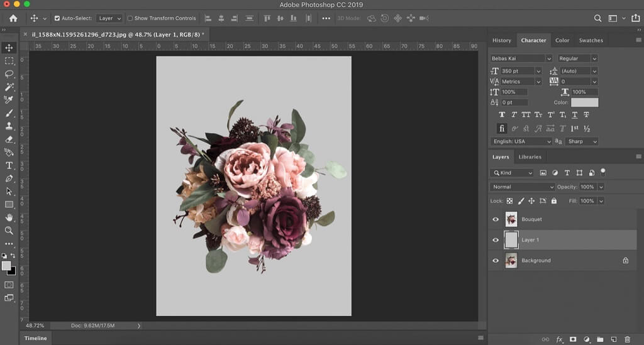Open the English: USA language dropdown
Image resolution: width=644 pixels, height=345 pixels.
click(x=521, y=141)
